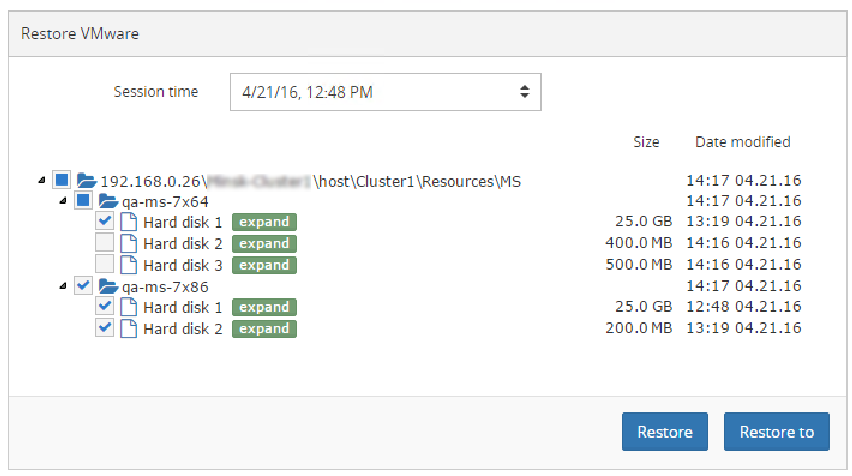
Task: Click the qa-ms-7x64 folder icon
Action: point(108,202)
